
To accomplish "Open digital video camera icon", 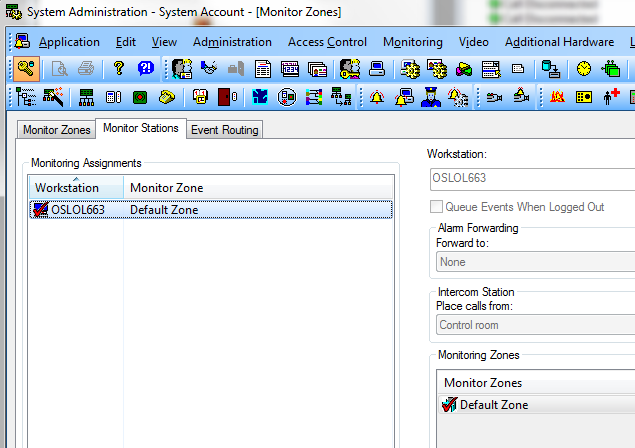I will click(x=494, y=98).
